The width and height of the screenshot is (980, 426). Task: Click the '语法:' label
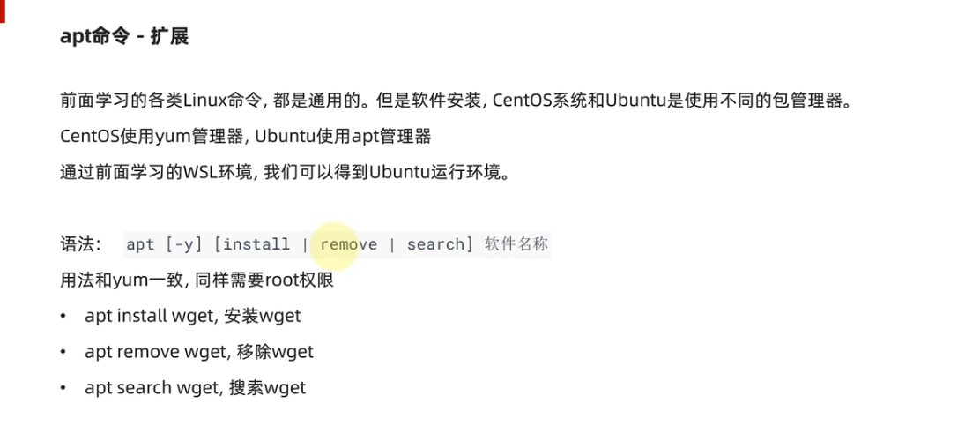[x=81, y=244]
